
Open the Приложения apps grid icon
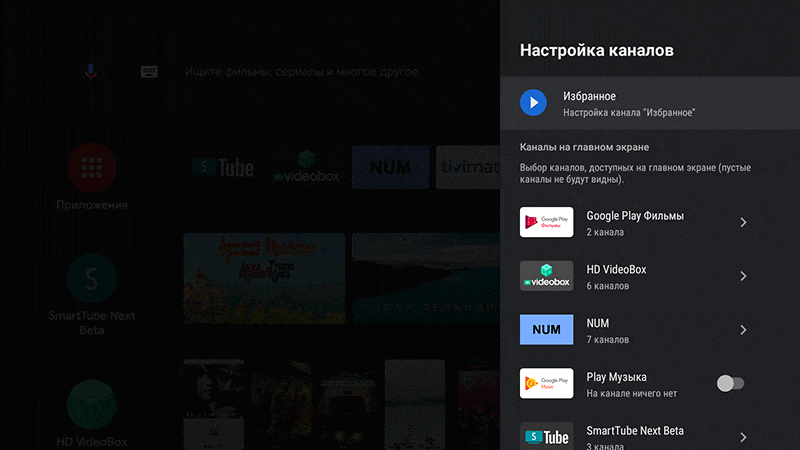tap(92, 167)
